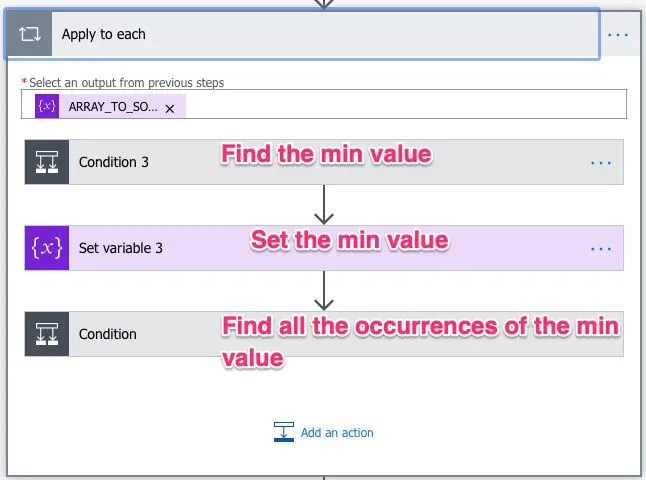Click the Apply to each loop icon
646x480 pixels.
coord(28,34)
